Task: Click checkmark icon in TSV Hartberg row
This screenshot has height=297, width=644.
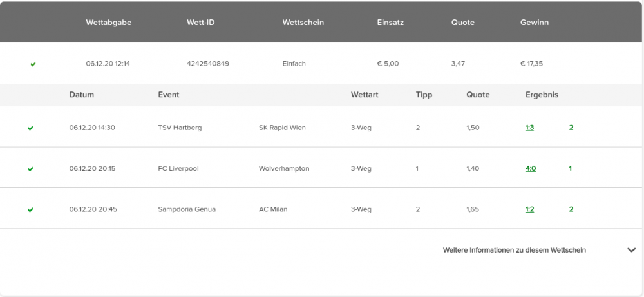Action: (30, 128)
